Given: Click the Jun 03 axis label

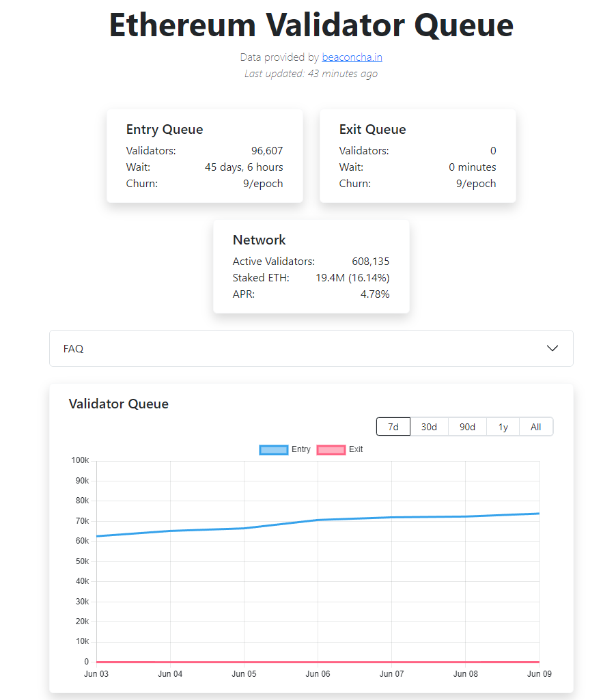Looking at the screenshot, I should pos(96,673).
